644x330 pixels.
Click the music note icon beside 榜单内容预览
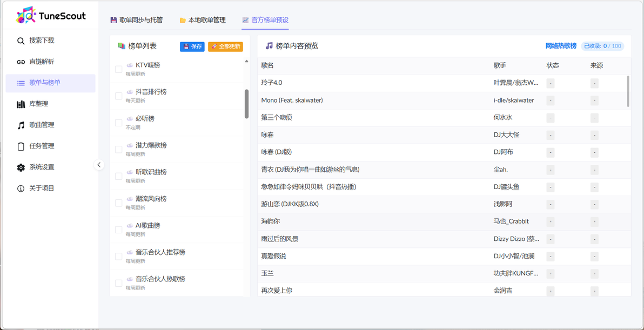[x=269, y=45]
